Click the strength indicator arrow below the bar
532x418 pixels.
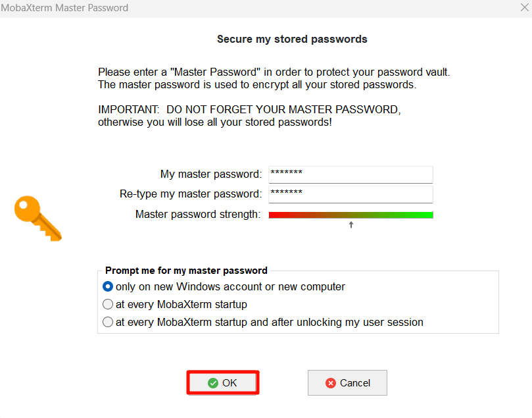351,224
